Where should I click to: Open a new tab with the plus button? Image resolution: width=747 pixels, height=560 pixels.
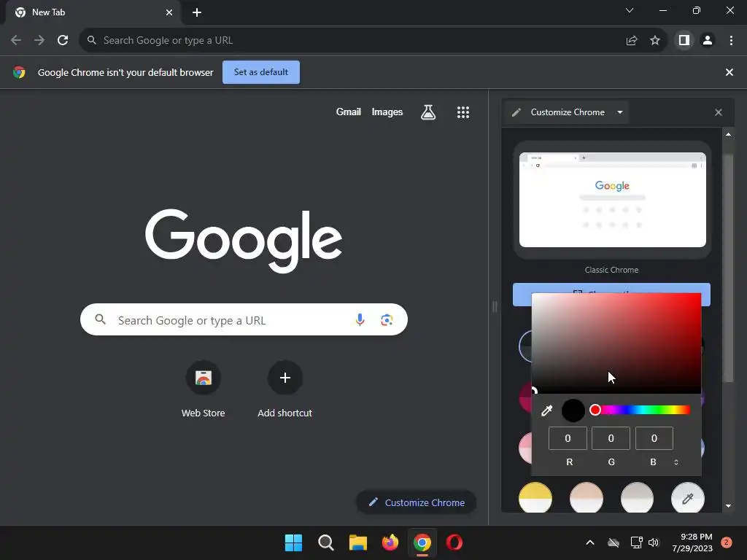coord(197,12)
